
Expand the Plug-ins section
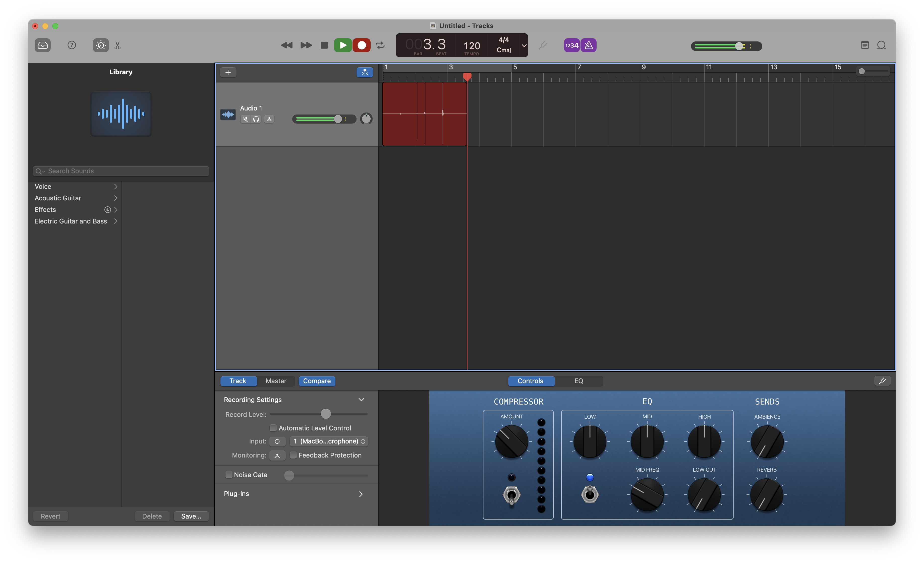[x=361, y=494]
